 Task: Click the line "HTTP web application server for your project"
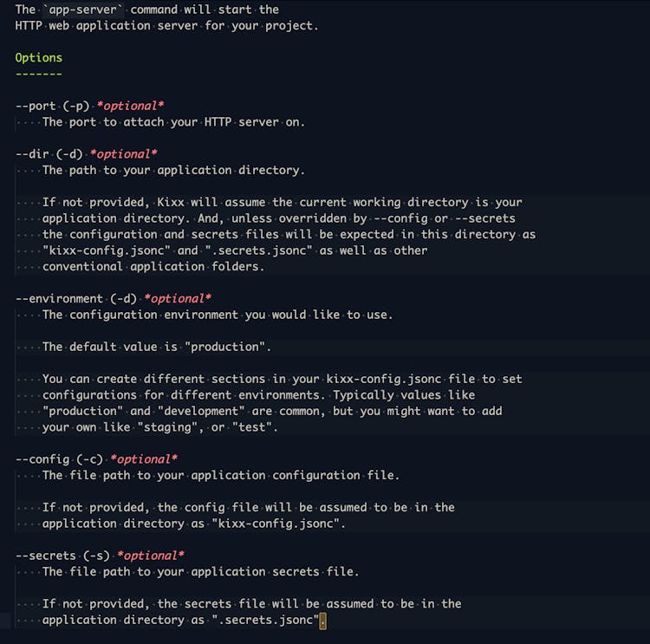(166, 25)
